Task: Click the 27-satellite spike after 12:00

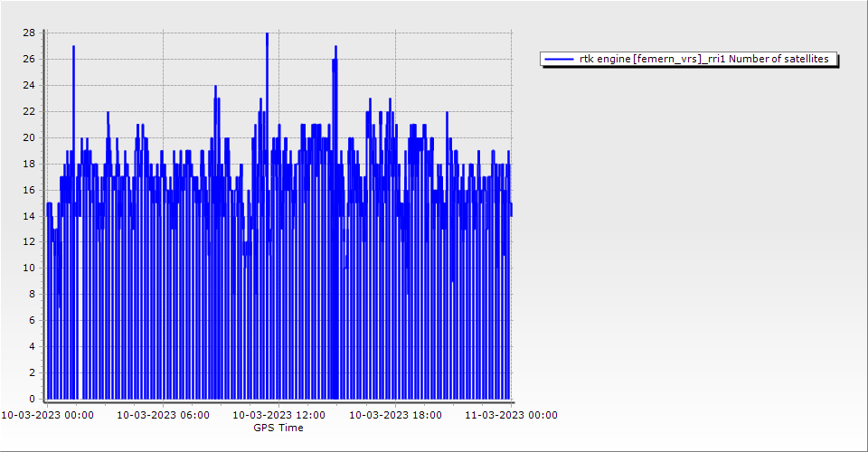Action: (x=335, y=47)
